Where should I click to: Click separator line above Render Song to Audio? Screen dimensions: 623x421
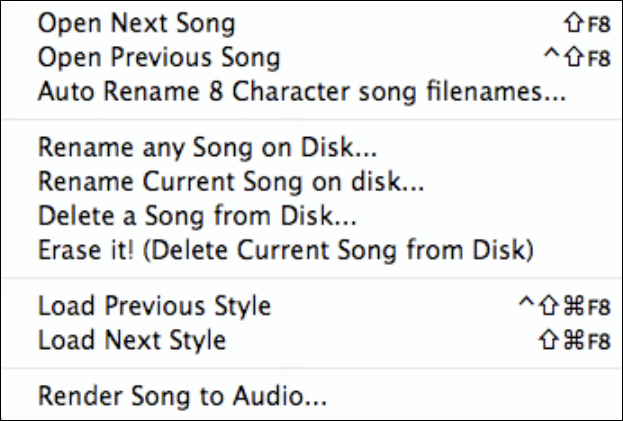point(310,369)
